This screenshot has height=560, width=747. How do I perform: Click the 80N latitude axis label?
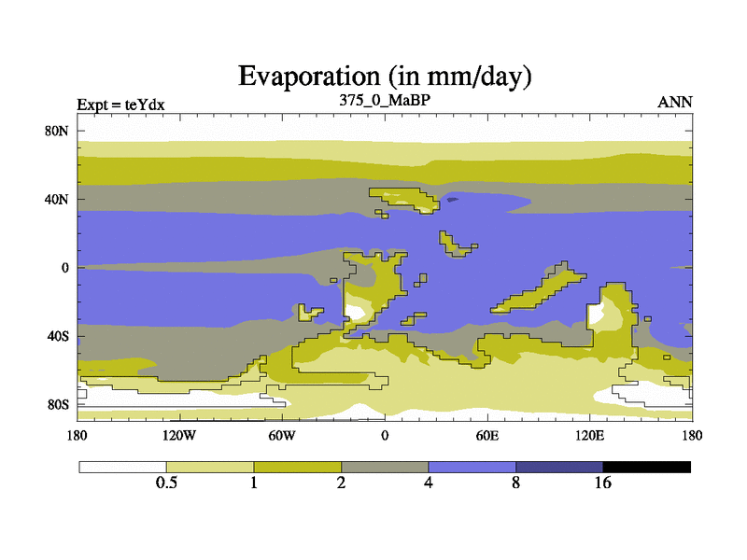point(58,131)
